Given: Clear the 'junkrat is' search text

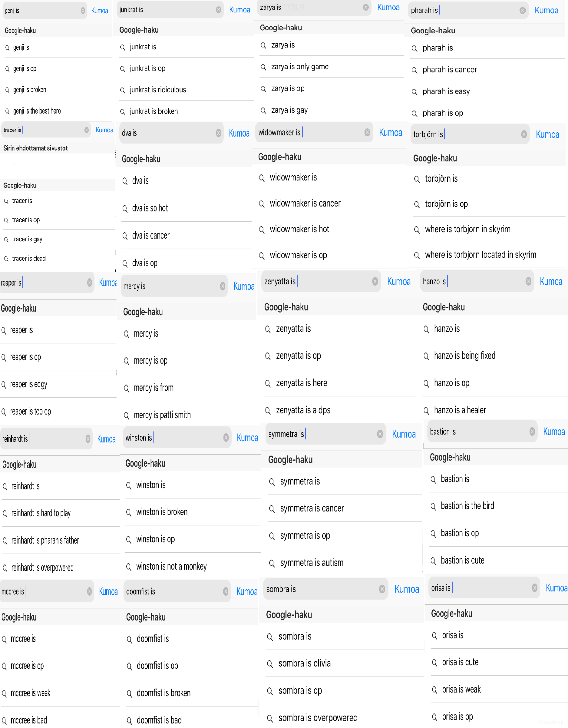Looking at the screenshot, I should click(x=218, y=10).
